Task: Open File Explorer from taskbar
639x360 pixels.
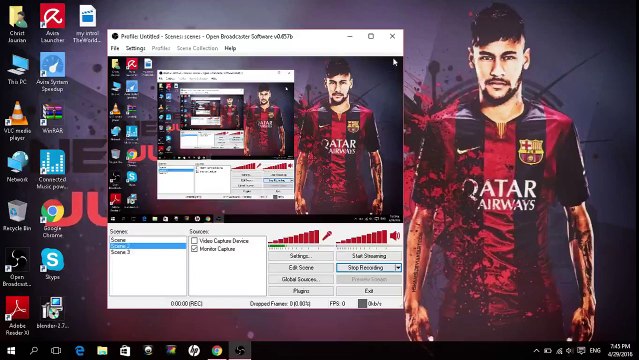Action: 102,351
